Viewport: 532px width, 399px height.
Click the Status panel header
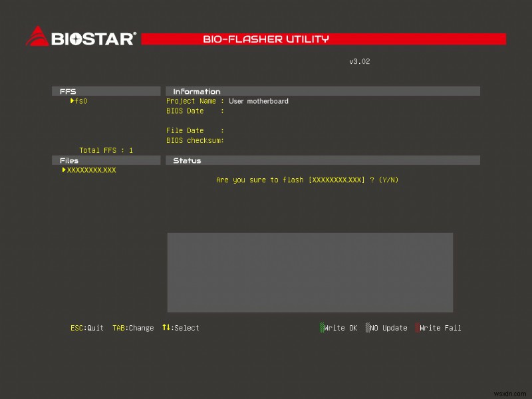[323, 160]
